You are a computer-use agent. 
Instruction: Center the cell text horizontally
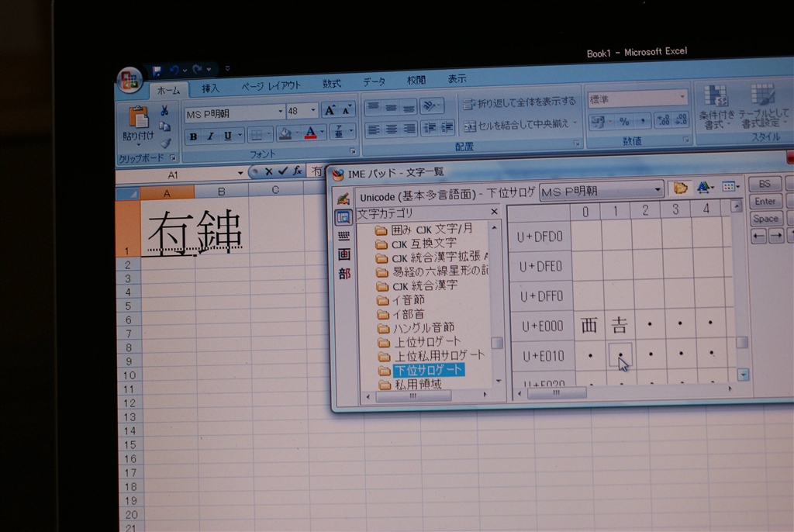392,130
